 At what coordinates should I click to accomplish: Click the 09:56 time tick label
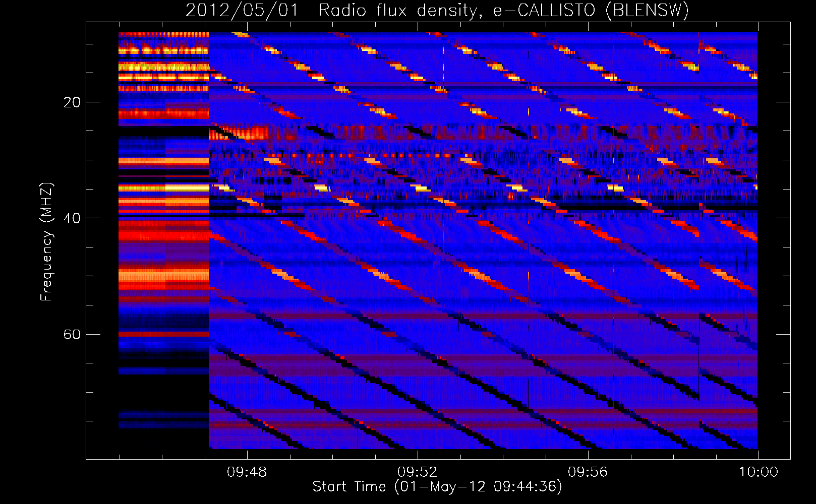click(x=588, y=472)
